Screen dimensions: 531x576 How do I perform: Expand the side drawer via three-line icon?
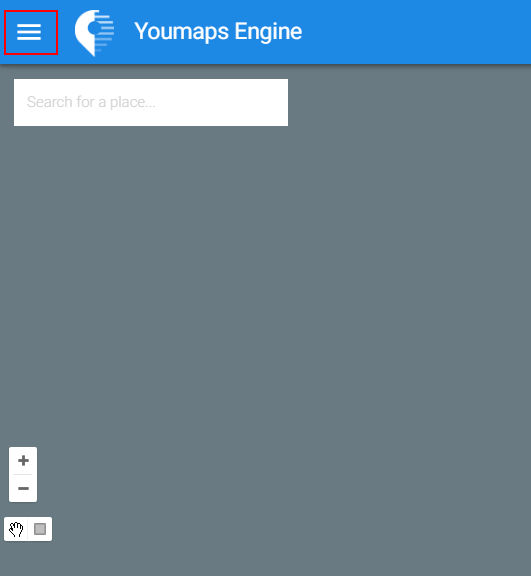pyautogui.click(x=29, y=32)
